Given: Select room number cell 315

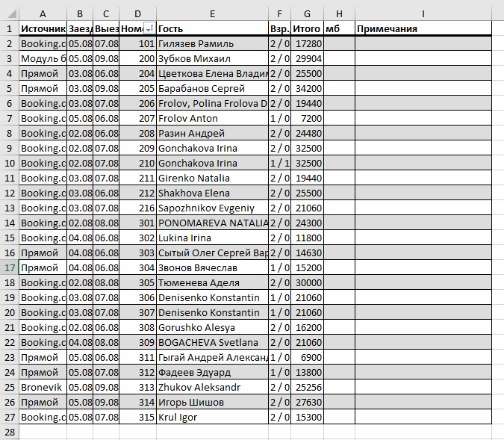Looking at the screenshot, I should 137,417.
